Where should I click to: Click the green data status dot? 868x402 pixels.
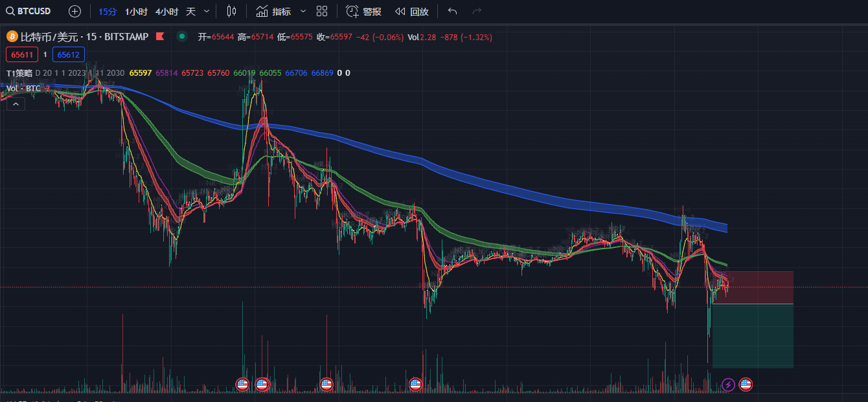[182, 37]
